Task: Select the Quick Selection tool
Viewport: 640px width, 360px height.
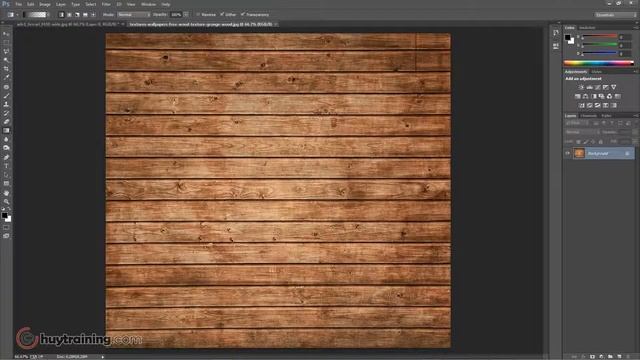Action: [6, 60]
